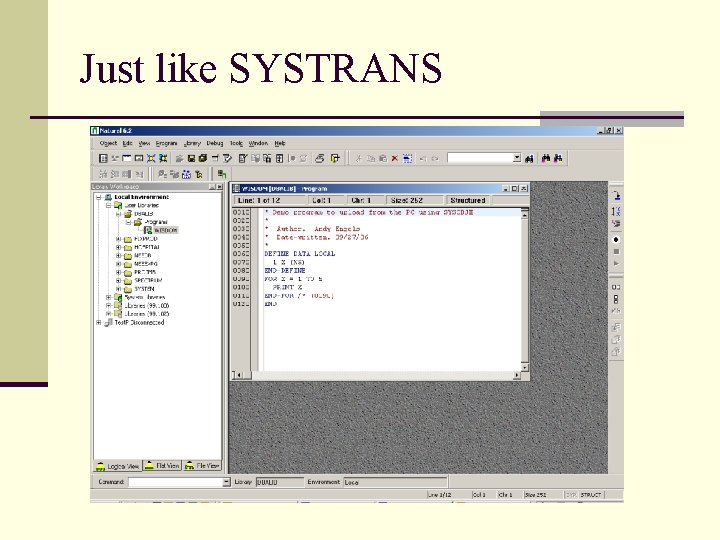Click the editor vertical scrollbar down arrow
Viewport: 720px width, 540px height.
pos(524,367)
